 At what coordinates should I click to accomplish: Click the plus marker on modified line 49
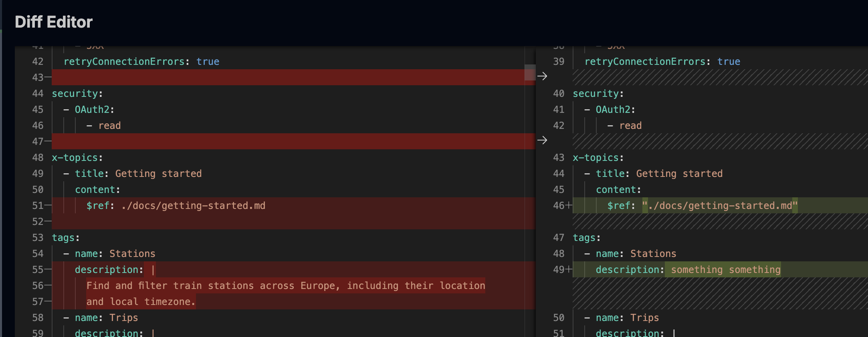coord(569,269)
